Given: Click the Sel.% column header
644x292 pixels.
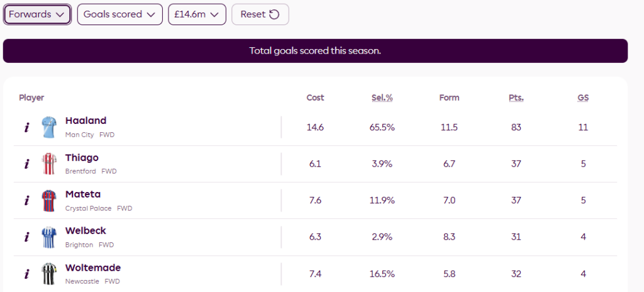Looking at the screenshot, I should coord(382,98).
